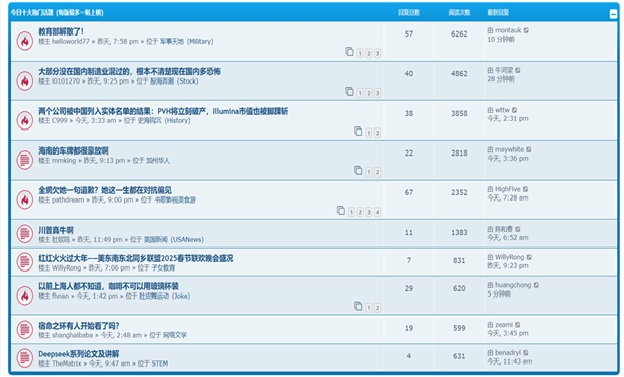Open topic 川普真牛啊
Screen dimensions: 624x377
(56, 230)
